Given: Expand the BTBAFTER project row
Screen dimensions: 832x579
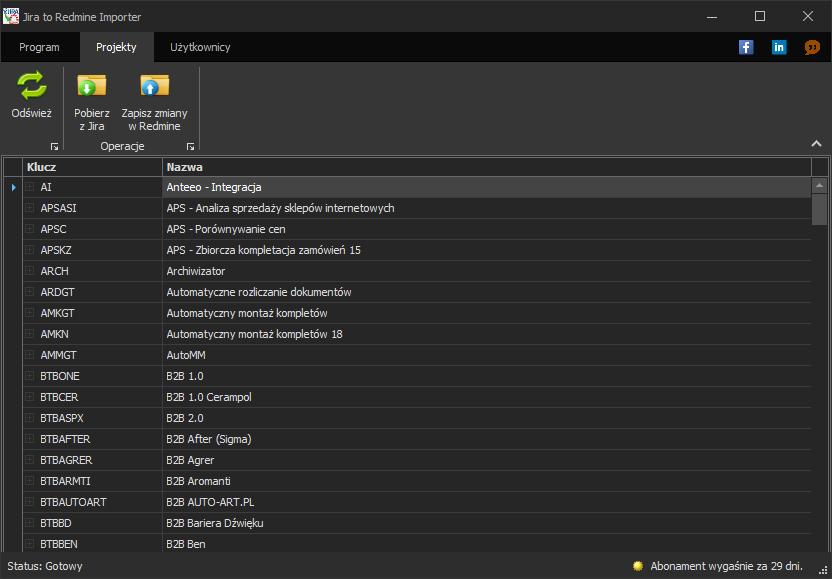Looking at the screenshot, I should (30, 439).
